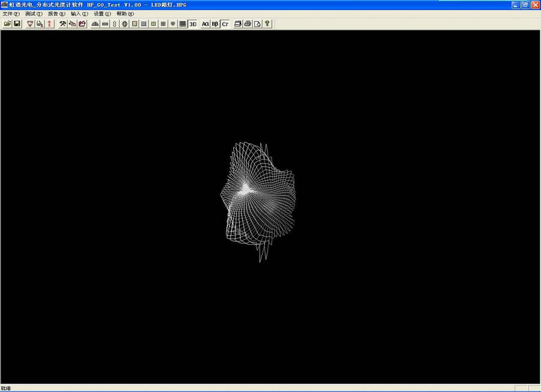This screenshot has height=392, width=541.
Task: Open the 文件(F) menu
Action: pyautogui.click(x=11, y=14)
